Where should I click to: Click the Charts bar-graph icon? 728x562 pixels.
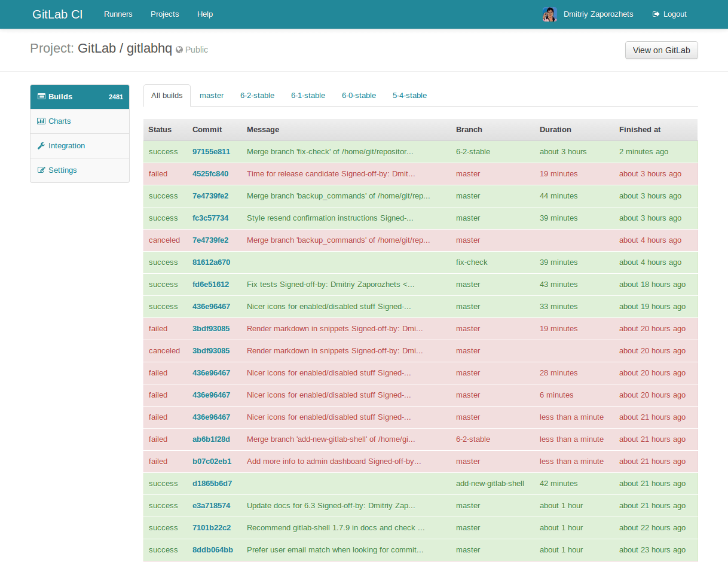[x=41, y=121]
